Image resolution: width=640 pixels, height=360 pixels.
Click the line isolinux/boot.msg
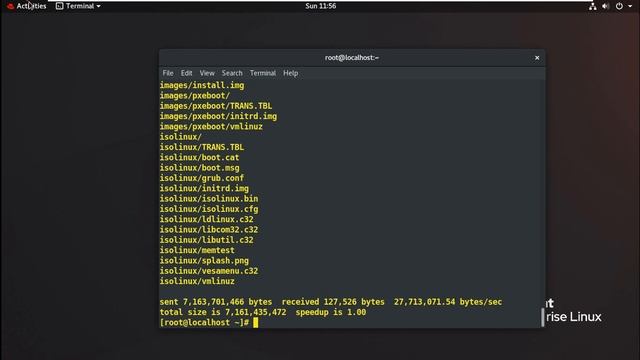(x=200, y=168)
